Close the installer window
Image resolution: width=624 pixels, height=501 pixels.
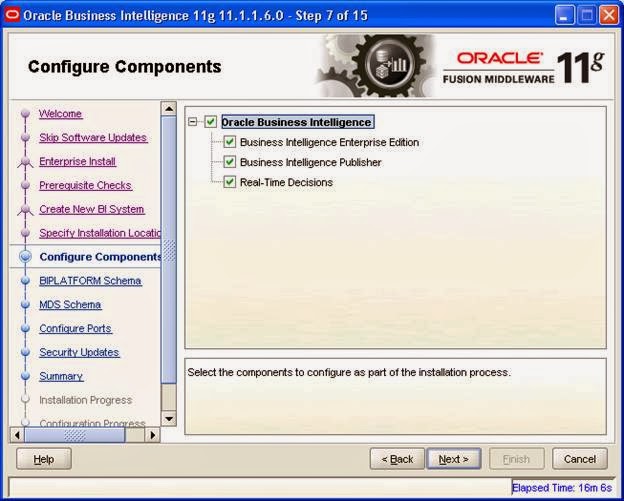click(609, 16)
